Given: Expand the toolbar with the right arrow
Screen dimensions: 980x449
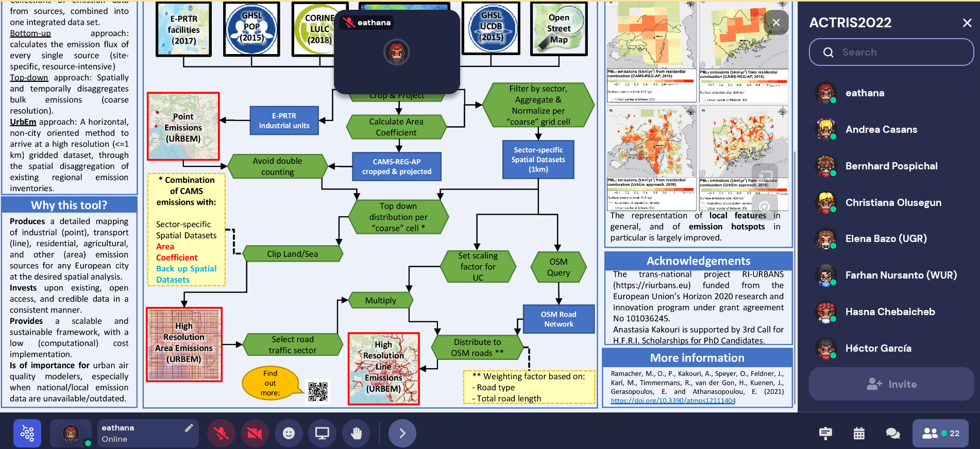Looking at the screenshot, I should point(402,434).
